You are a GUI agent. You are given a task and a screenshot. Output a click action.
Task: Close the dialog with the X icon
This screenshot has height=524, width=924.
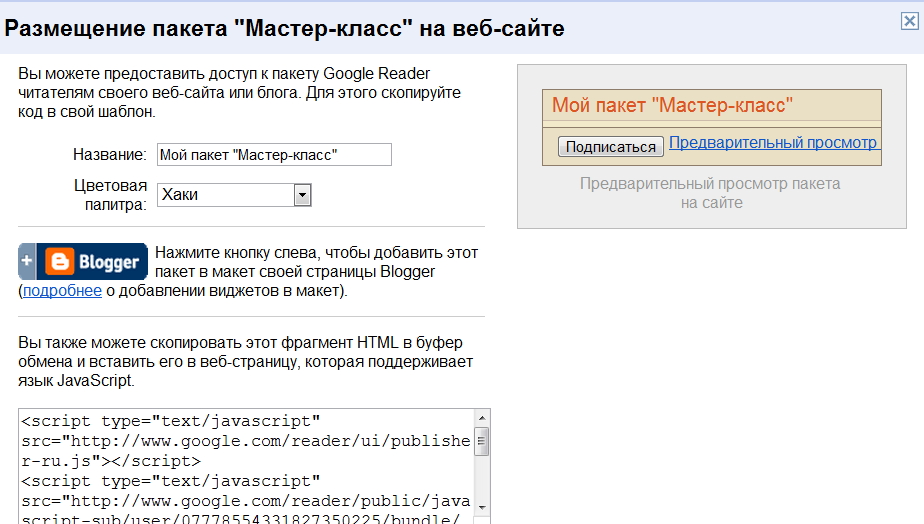coord(909,21)
